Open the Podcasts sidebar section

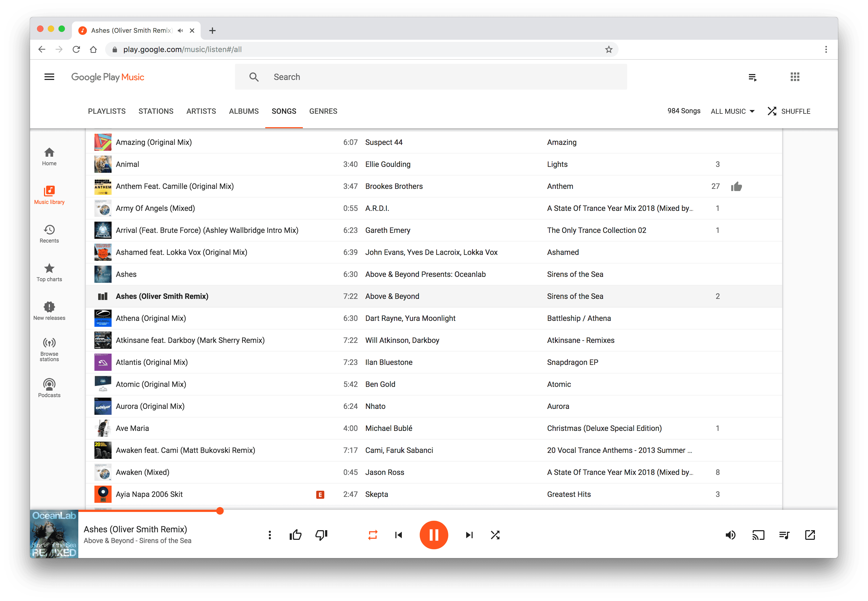(x=49, y=387)
